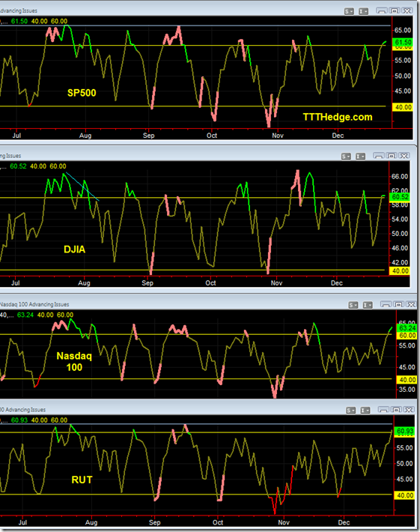This screenshot has height=532, width=420.
Task: Click the I selector on RUT chart window
Action: tap(365, 410)
